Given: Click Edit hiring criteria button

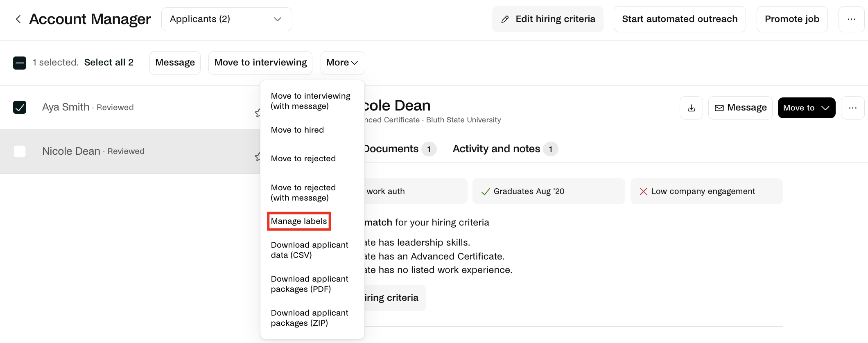Looking at the screenshot, I should [x=548, y=19].
